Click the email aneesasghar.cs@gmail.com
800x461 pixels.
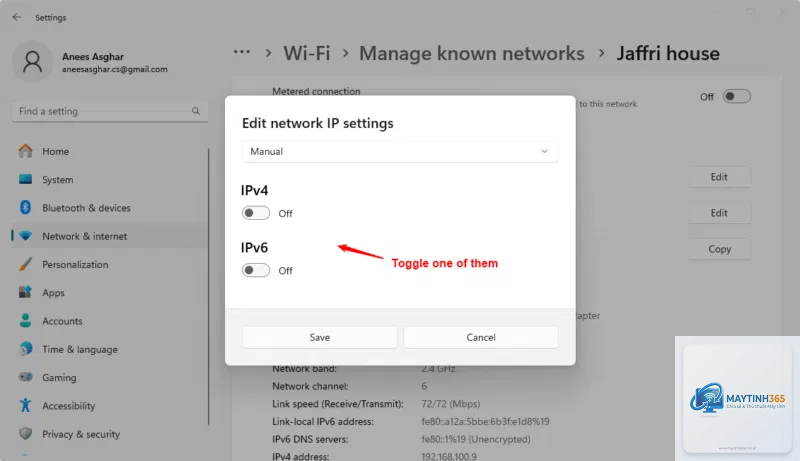115,69
